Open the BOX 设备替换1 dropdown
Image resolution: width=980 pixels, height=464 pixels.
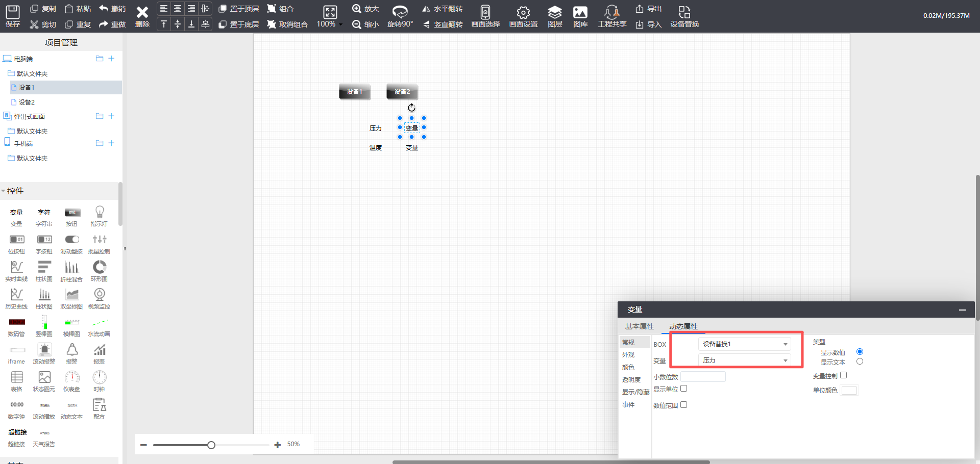coord(744,344)
